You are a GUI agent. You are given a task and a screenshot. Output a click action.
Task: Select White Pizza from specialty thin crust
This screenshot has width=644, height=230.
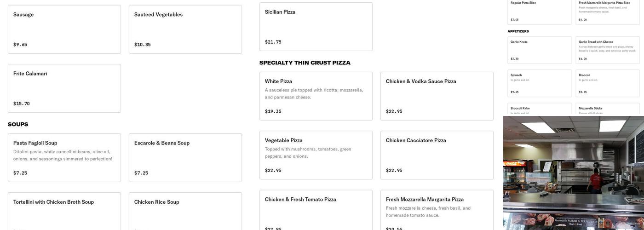click(316, 96)
